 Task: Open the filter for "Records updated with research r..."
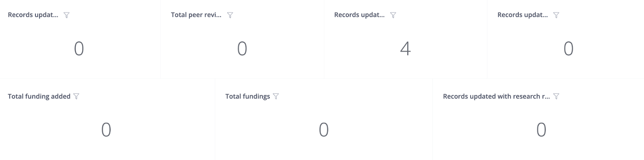tap(556, 96)
